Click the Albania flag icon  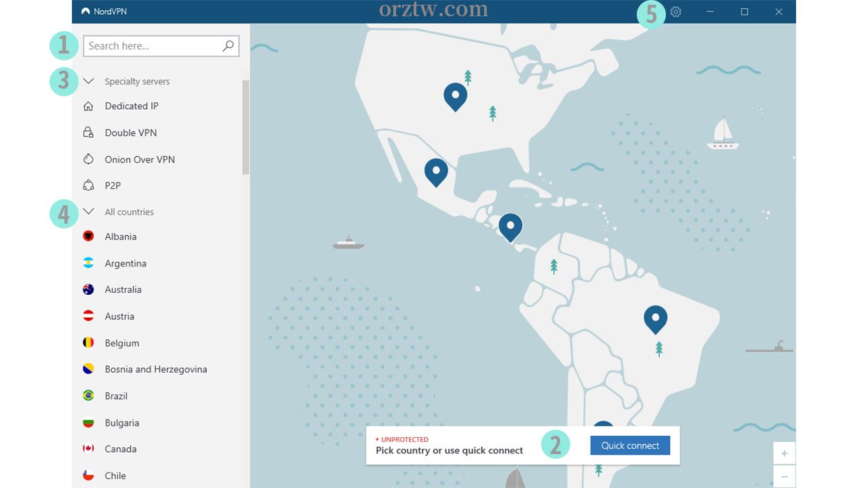tap(88, 236)
